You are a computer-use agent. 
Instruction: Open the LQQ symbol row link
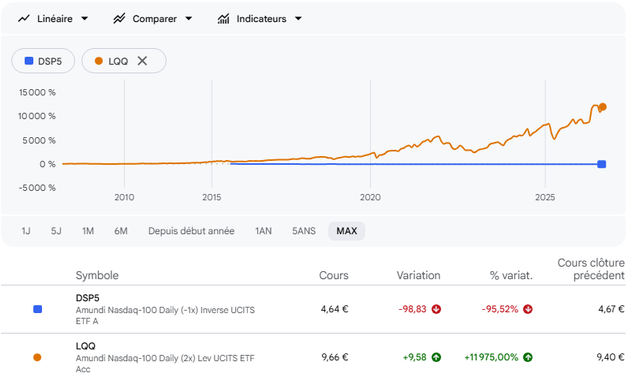pyautogui.click(x=85, y=346)
